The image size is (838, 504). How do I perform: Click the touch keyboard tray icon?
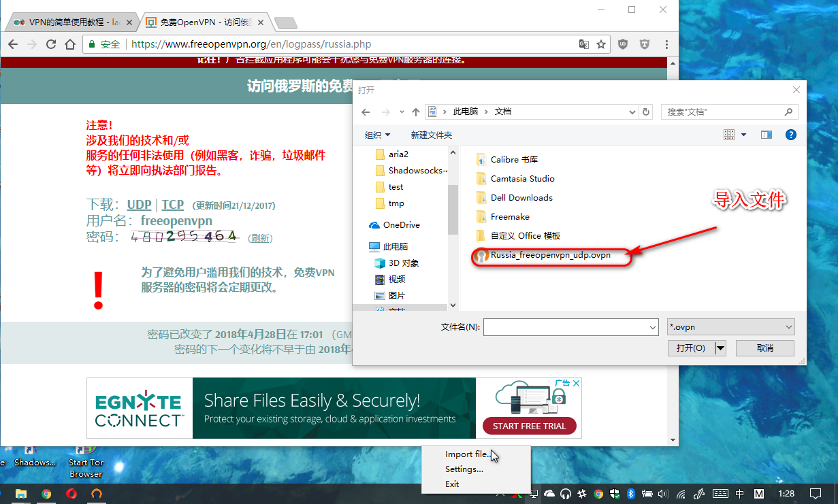[x=720, y=494]
